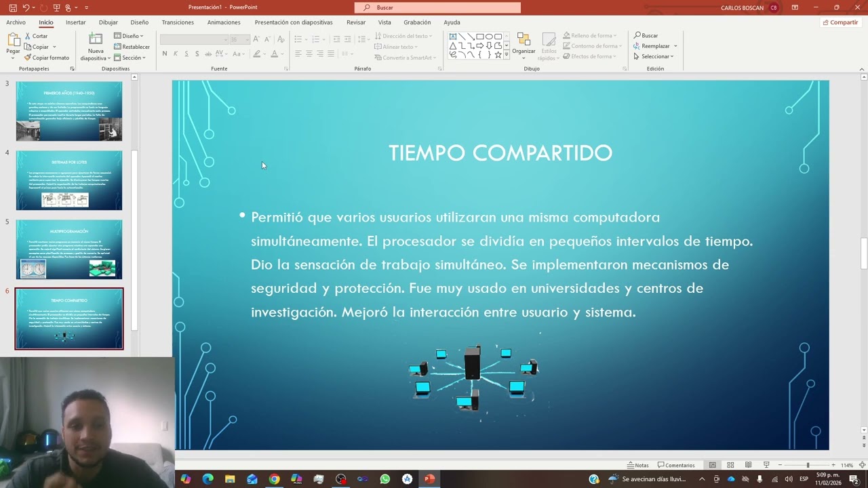Viewport: 868px width, 488px height.
Task: Toggle italic K formatting
Action: click(x=176, y=54)
